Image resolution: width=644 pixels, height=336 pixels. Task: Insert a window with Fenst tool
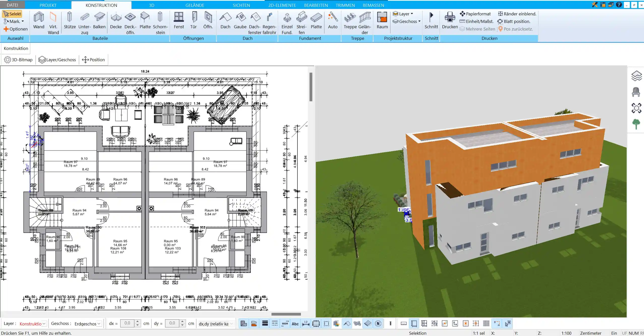tap(179, 20)
